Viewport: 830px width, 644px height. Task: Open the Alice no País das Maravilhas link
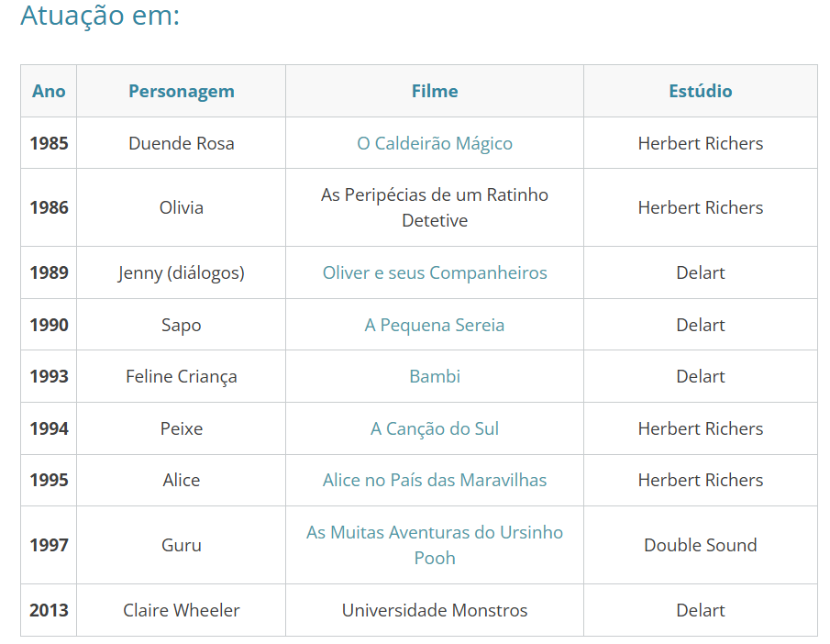point(435,481)
